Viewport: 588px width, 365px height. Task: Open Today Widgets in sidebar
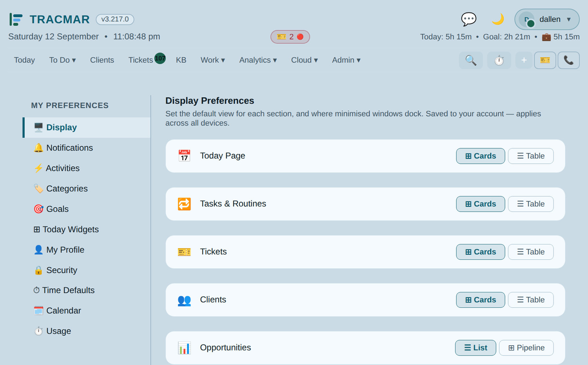coord(87,230)
